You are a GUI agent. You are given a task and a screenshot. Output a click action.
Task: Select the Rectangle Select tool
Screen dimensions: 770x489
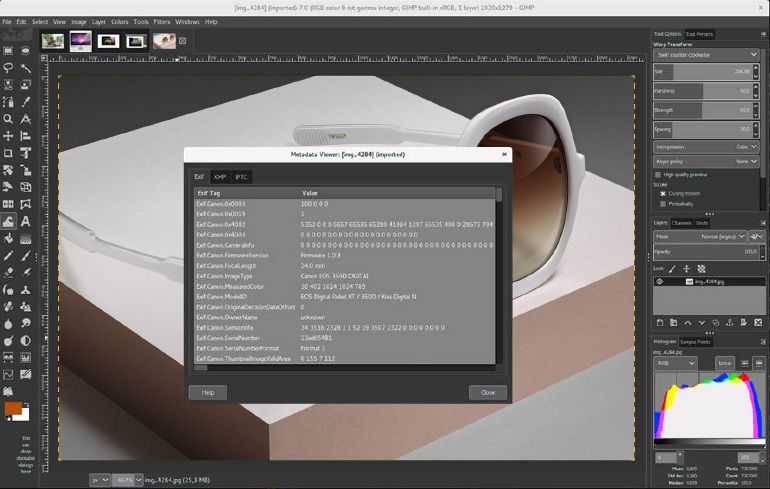pyautogui.click(x=8, y=51)
